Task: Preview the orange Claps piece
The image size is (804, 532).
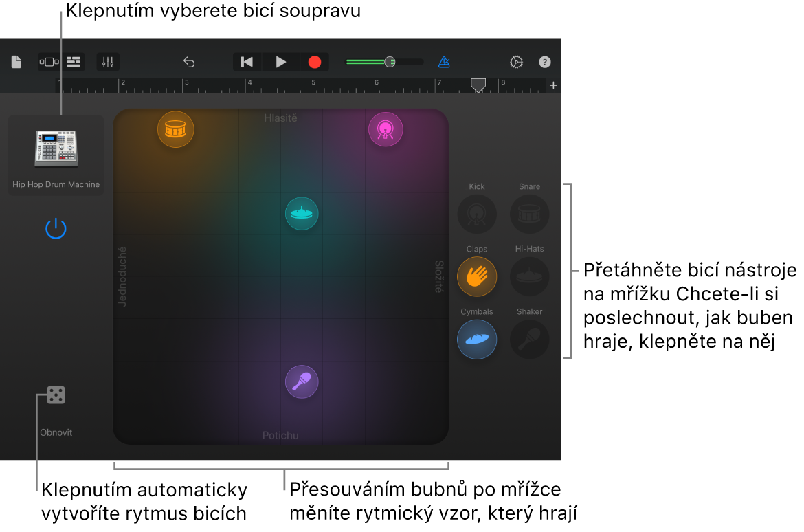Action: click(477, 277)
